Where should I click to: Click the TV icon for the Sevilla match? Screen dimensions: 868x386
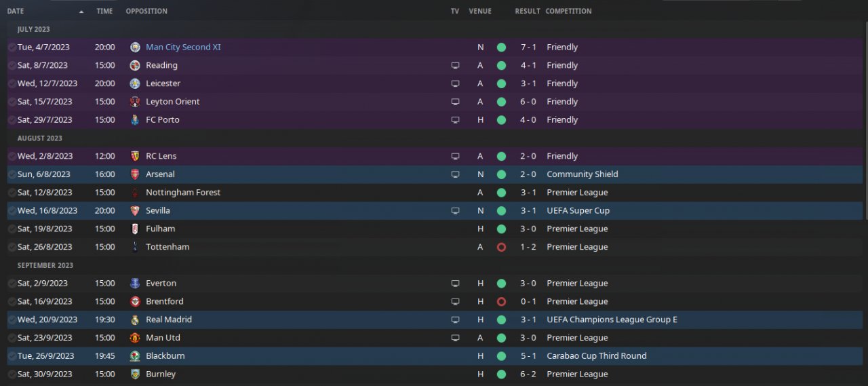455,211
